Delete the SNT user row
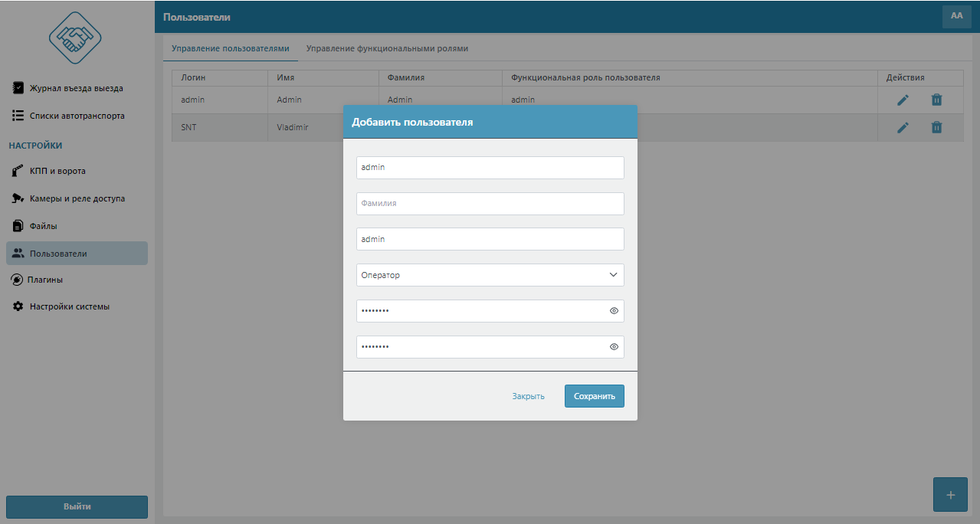Screen dimensions: 980x524 936,128
